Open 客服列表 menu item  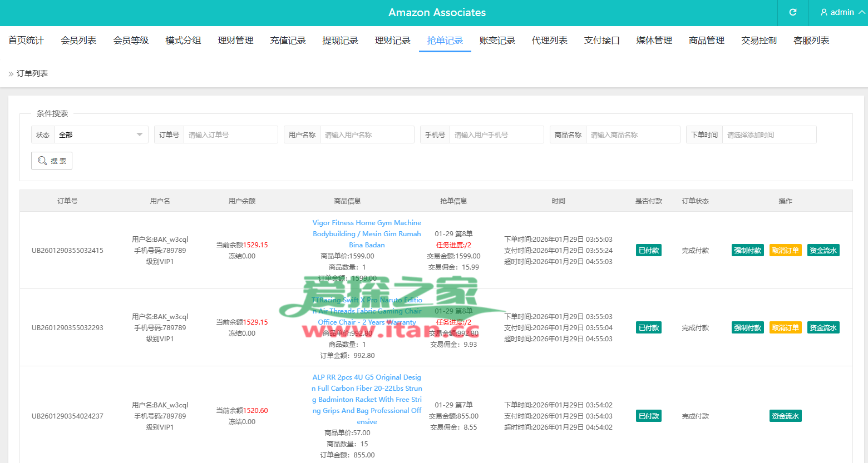811,41
